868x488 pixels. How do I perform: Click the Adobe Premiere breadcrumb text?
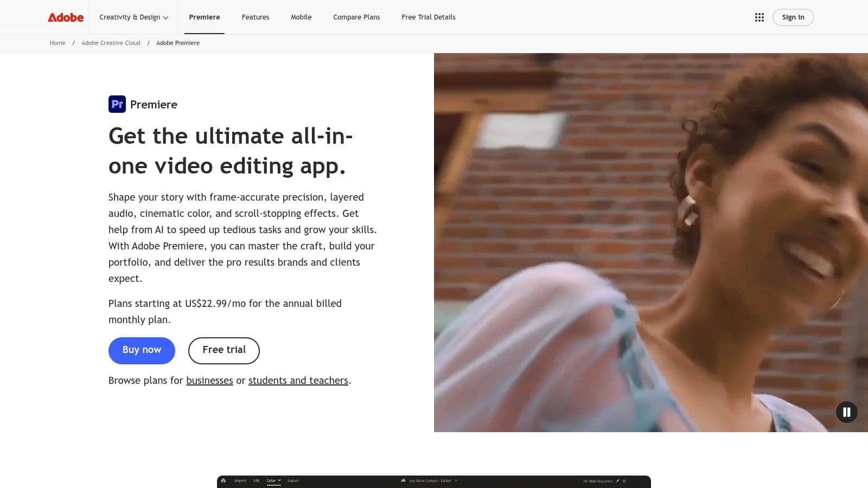point(178,43)
